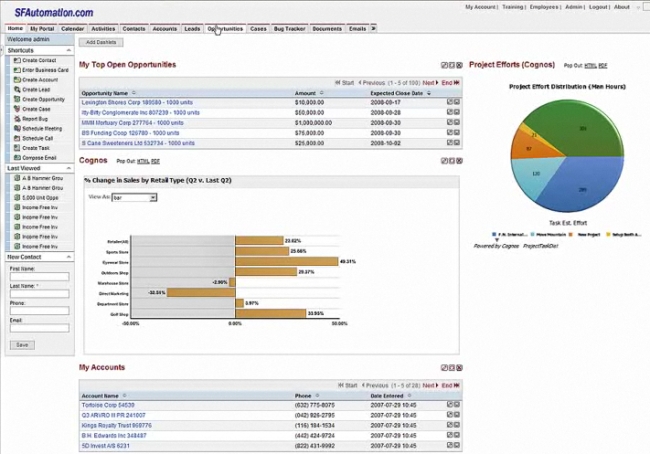Sort by Opportunity Name column arrow
Viewport: 650px width, 454px height.
pos(133,93)
